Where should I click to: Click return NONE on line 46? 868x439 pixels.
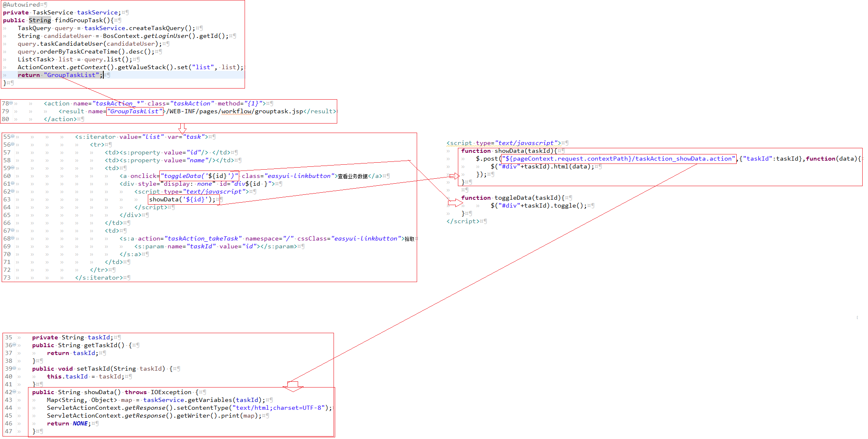[67, 423]
